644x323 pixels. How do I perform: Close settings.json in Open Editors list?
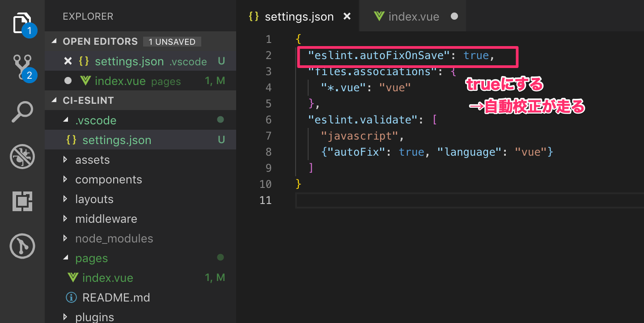tap(68, 61)
